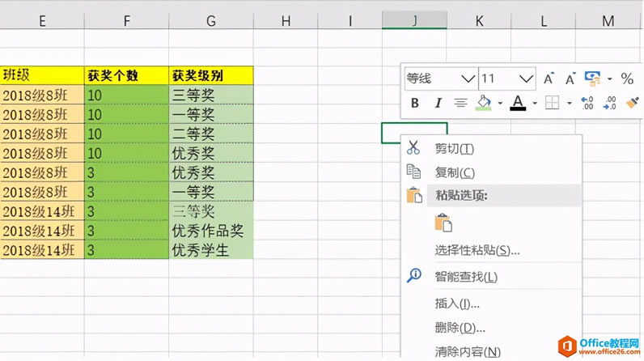Viewport: 644px width, 361px height.
Task: Open the fill color dropdown arrow
Action: tap(500, 103)
